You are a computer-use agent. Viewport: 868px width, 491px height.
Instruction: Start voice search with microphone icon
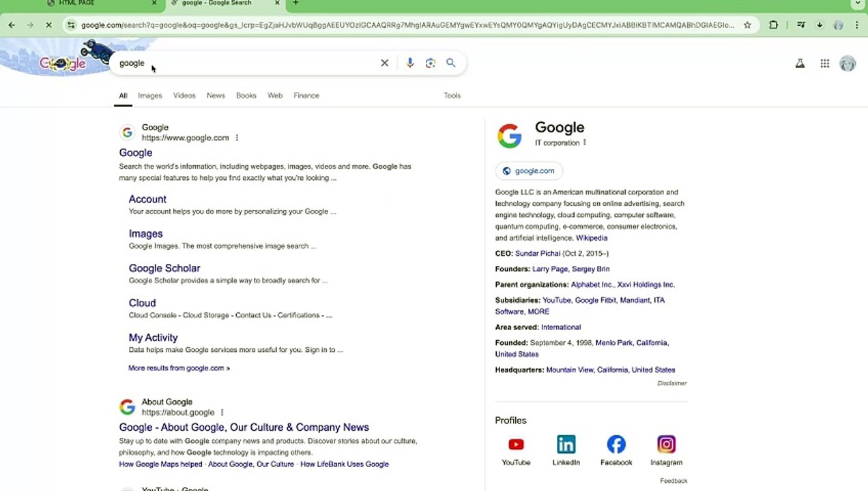pyautogui.click(x=409, y=63)
